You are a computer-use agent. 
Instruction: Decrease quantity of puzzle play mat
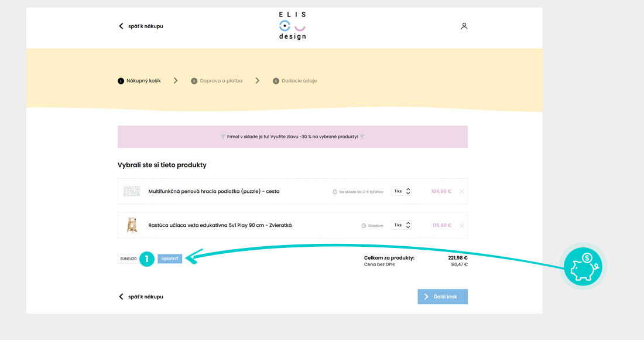(408, 193)
